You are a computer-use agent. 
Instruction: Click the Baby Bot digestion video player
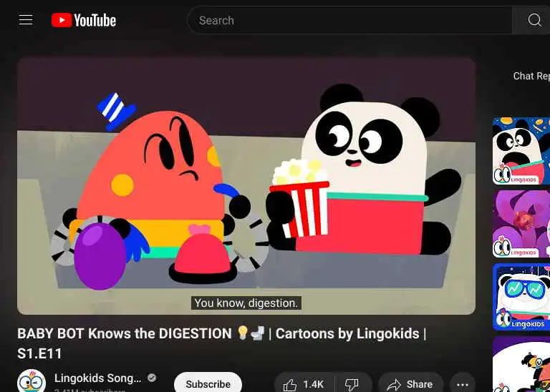coord(246,186)
